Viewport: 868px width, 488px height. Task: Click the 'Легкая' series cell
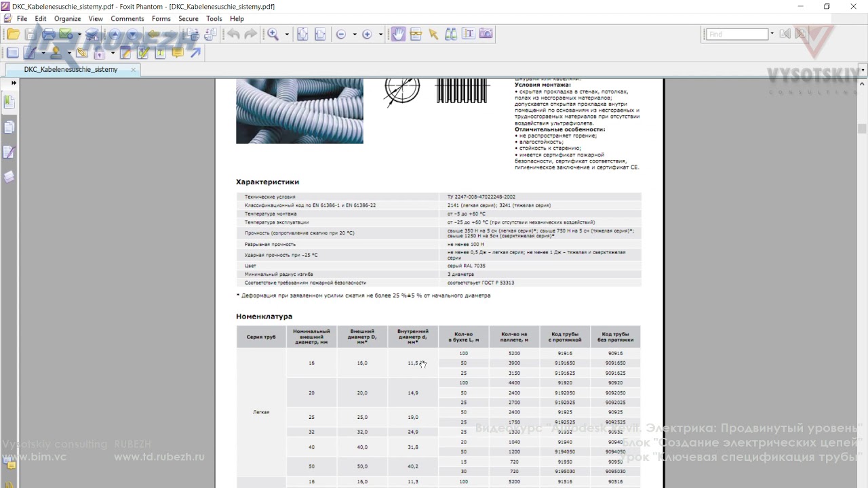point(261,412)
